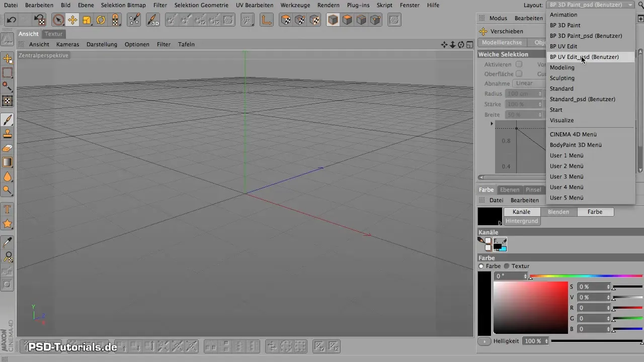Screen dimensions: 644x362
Task: Expand the curve graph disclosure triangle
Action: (492, 123)
